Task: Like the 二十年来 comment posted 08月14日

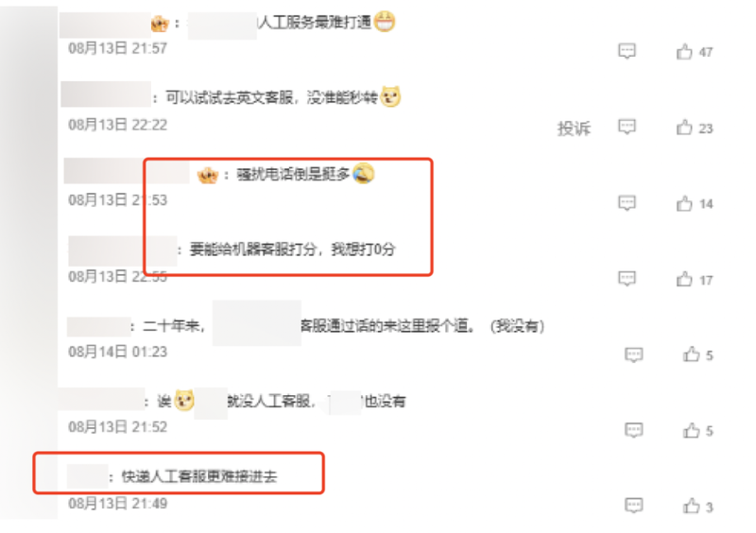Action: tap(692, 354)
